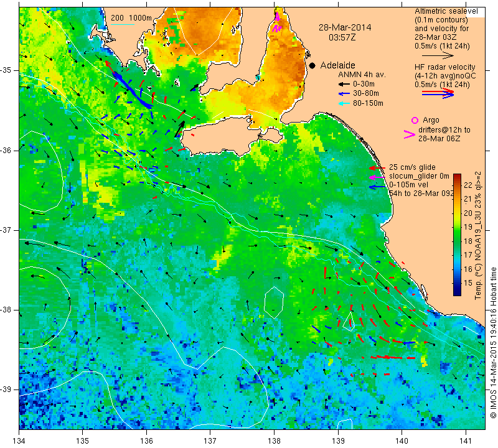Click the altimetric velocity scale black arrow
Image resolution: width=498 pixels, height=448 pixels.
pos(438,55)
